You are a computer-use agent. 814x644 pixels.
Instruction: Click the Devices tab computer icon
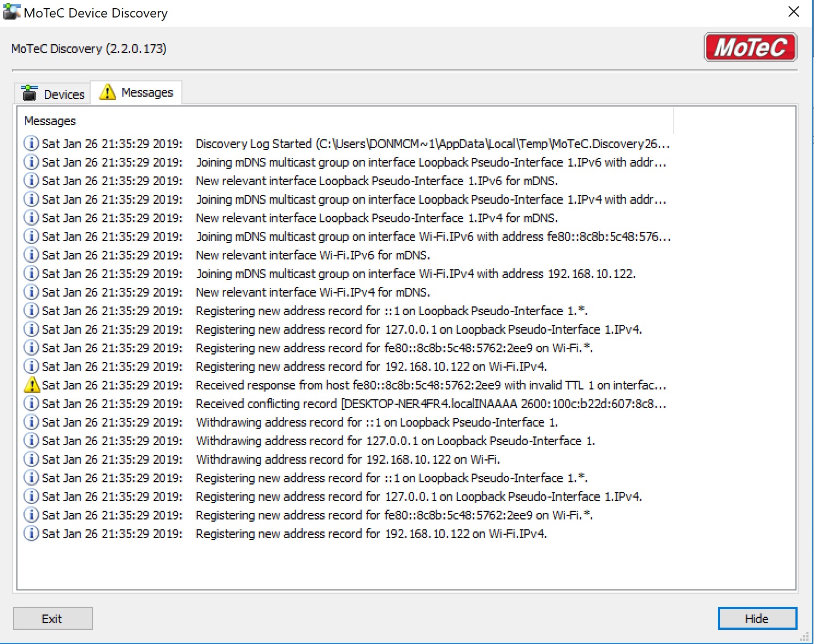30,93
